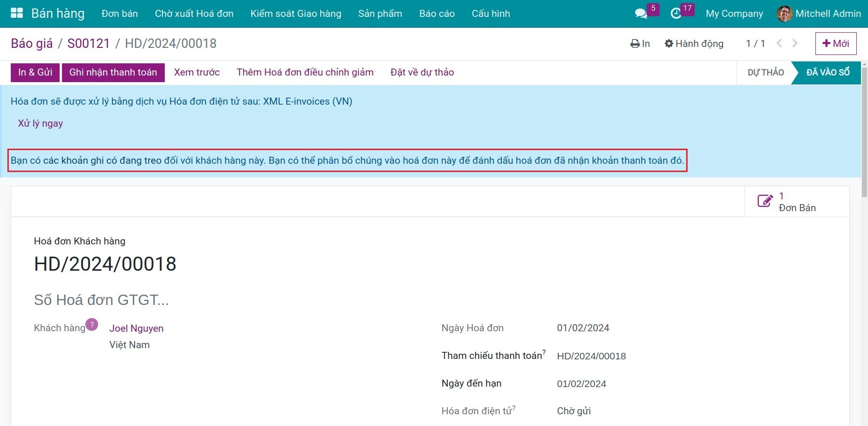Open the Joel Nguyen customer link
This screenshot has height=426, width=868.
click(x=136, y=328)
